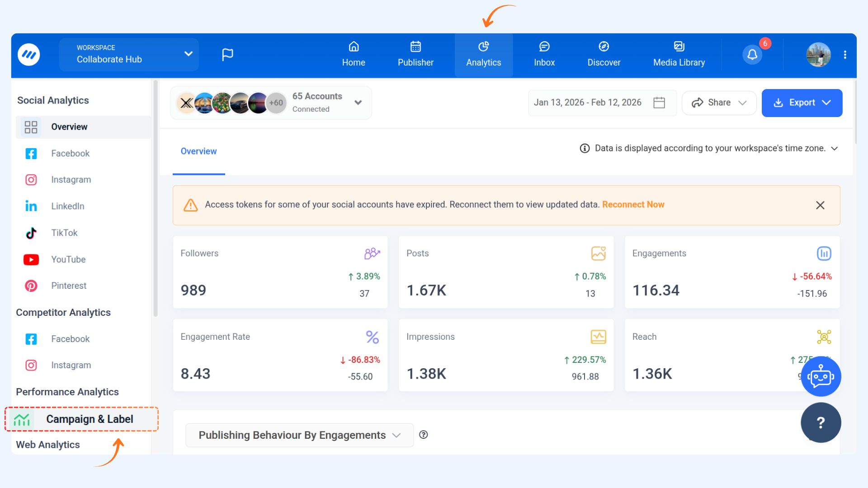Click the help question mark button
This screenshot has width=868, height=488.
pyautogui.click(x=821, y=422)
